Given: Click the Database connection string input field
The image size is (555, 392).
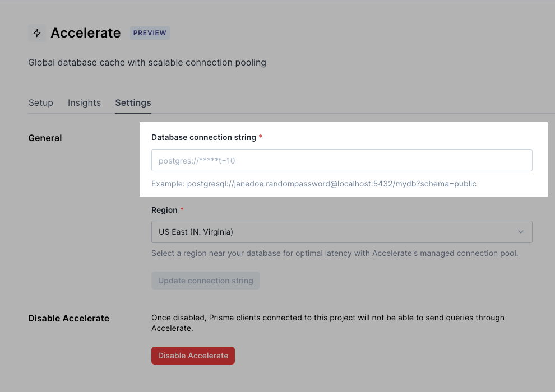Looking at the screenshot, I should tap(341, 160).
